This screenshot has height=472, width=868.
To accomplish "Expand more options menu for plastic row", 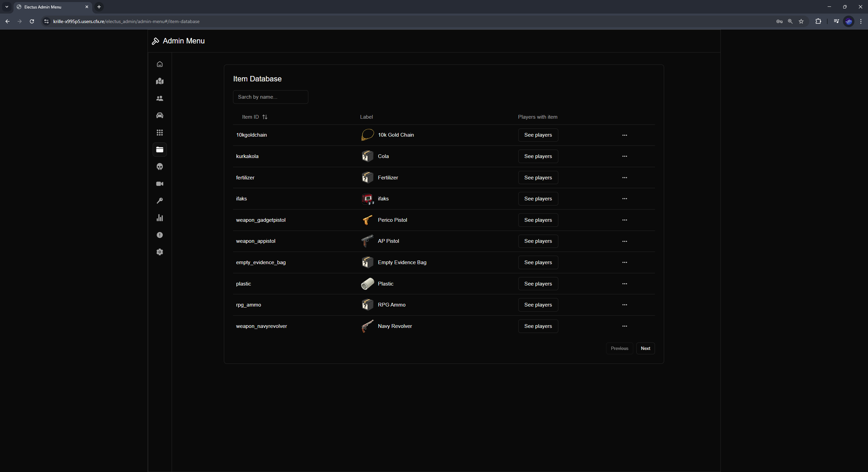I will coord(624,284).
